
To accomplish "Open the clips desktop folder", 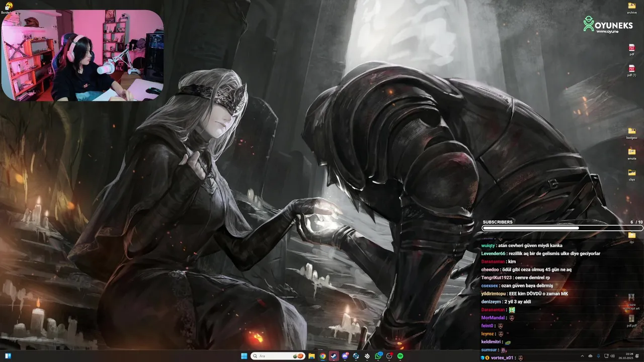I will (632, 175).
